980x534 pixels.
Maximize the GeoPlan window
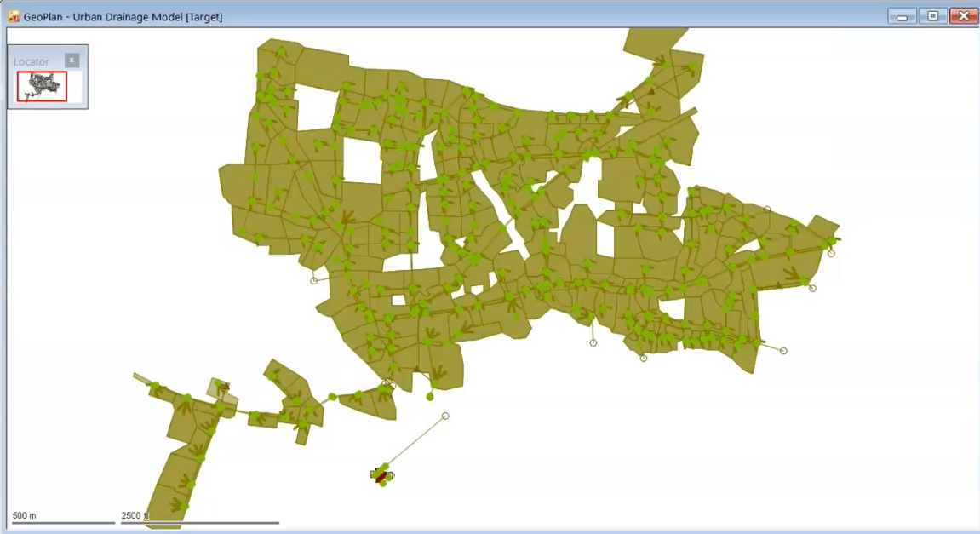[x=932, y=16]
